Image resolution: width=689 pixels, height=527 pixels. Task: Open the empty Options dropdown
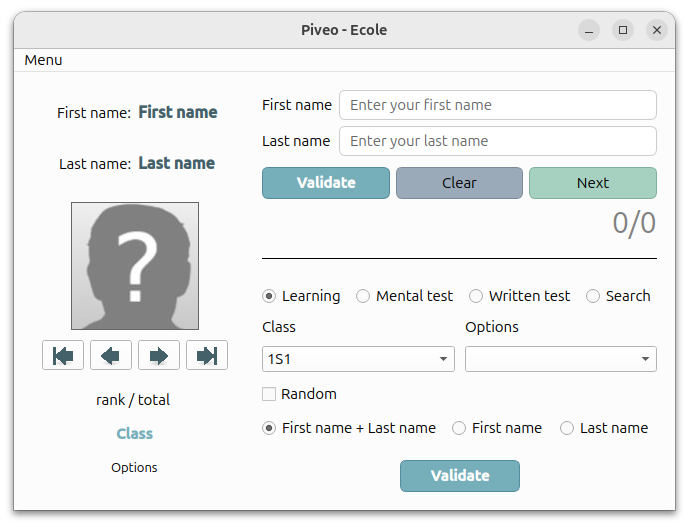coord(561,359)
